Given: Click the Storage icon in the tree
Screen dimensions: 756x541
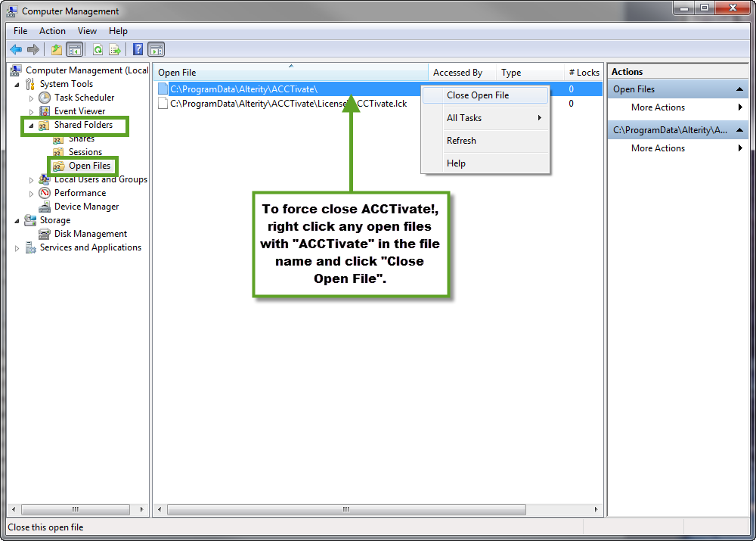Looking at the screenshot, I should pyautogui.click(x=30, y=220).
